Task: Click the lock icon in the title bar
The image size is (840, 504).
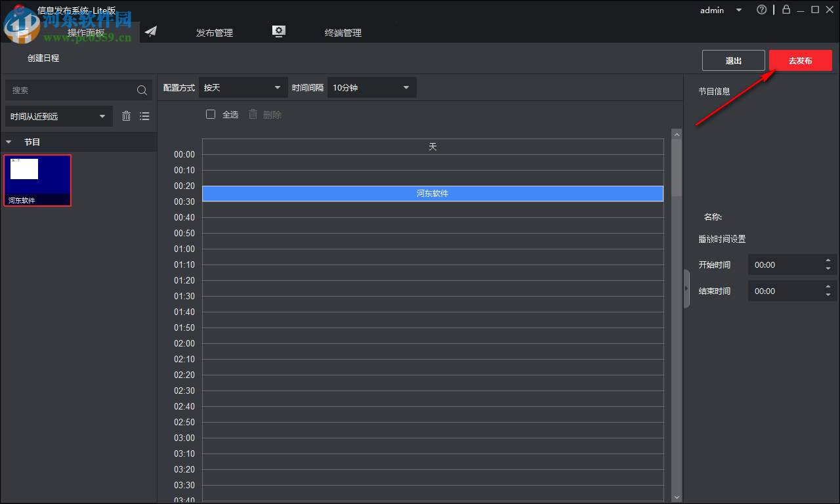Action: (x=786, y=10)
